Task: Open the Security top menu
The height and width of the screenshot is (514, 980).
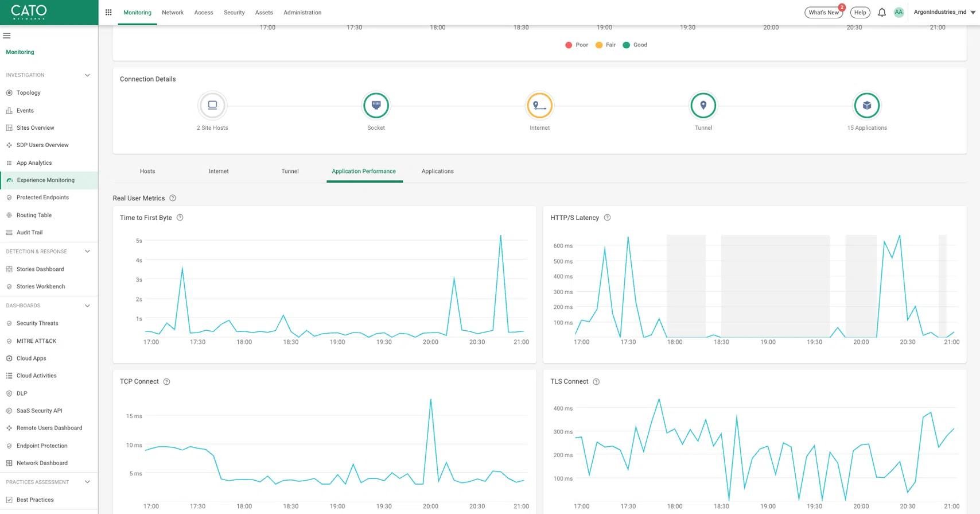Action: tap(234, 13)
